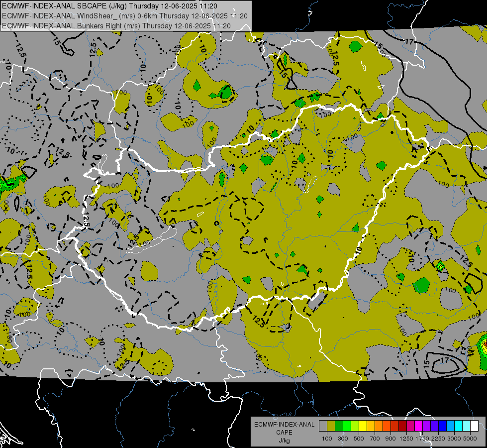Pick the red-orange swatch right of 700

tap(387, 426)
